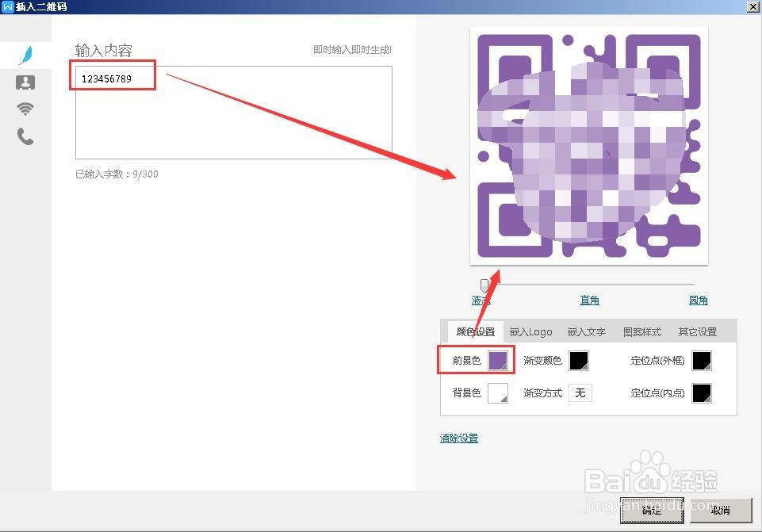This screenshot has height=532, width=762.
Task: Switch to the 嵌入Logo tab
Action: 530,331
